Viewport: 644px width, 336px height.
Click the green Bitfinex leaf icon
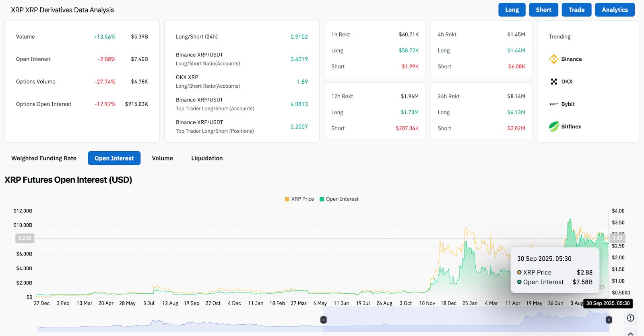click(x=554, y=127)
